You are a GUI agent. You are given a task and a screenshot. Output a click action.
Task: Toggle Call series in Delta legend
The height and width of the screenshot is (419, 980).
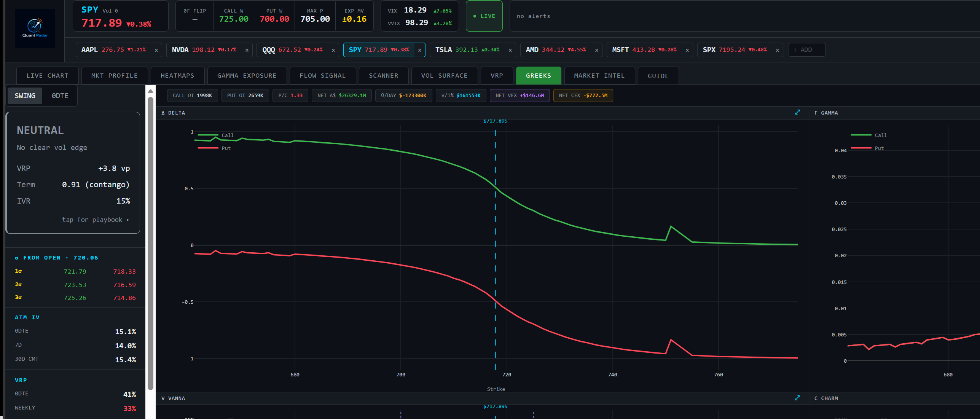[216, 135]
